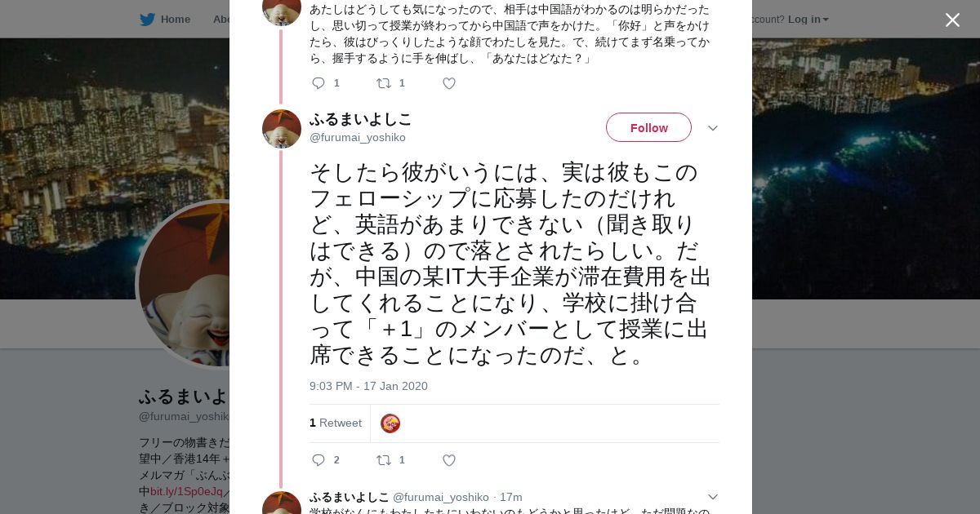The image size is (980, 514).
Task: Open the Log in dropdown
Action: tap(808, 20)
